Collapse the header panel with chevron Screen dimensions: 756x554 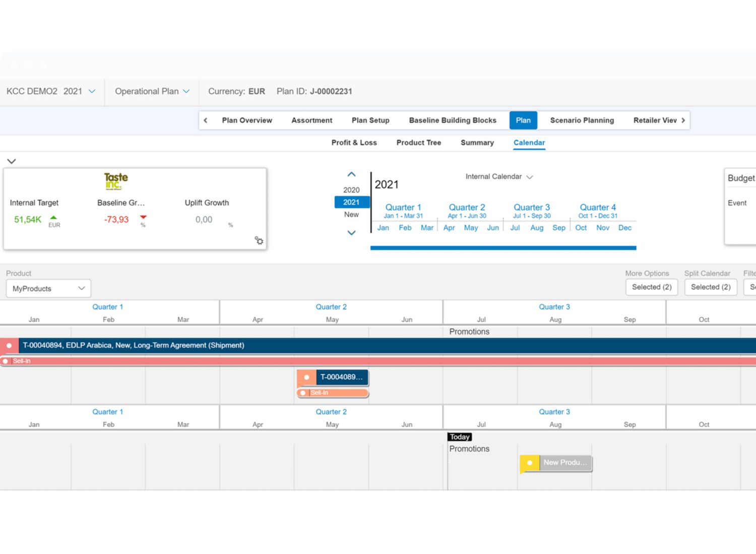pos(12,161)
